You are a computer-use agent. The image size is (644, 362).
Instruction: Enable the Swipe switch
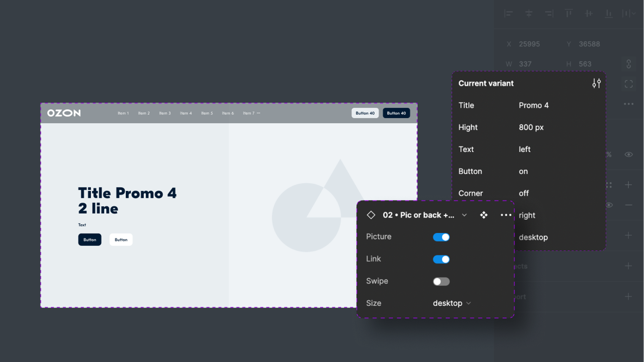441,281
